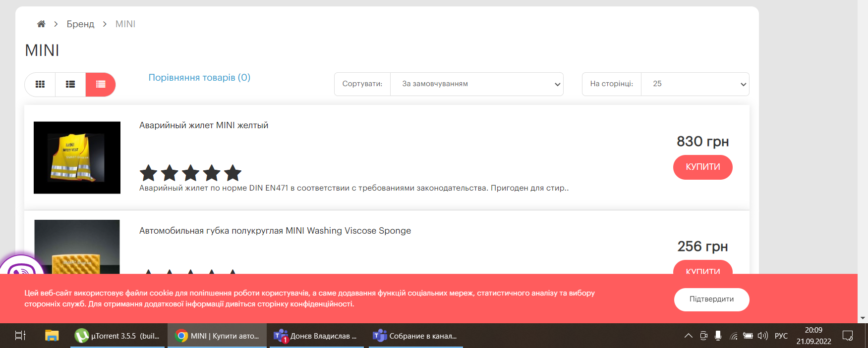Screen dimensions: 868x348
Task: Switch to Chrome MINI tab in taskbar
Action: click(217, 336)
